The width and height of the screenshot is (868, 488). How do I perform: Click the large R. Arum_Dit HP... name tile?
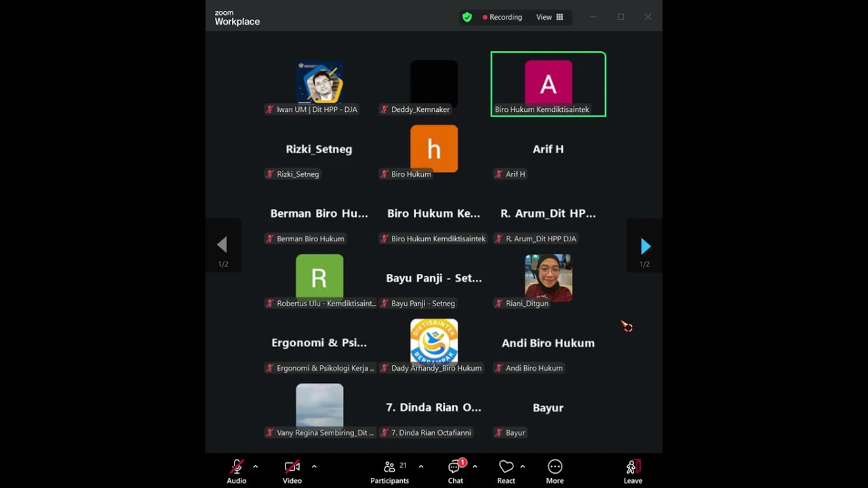pos(549,213)
